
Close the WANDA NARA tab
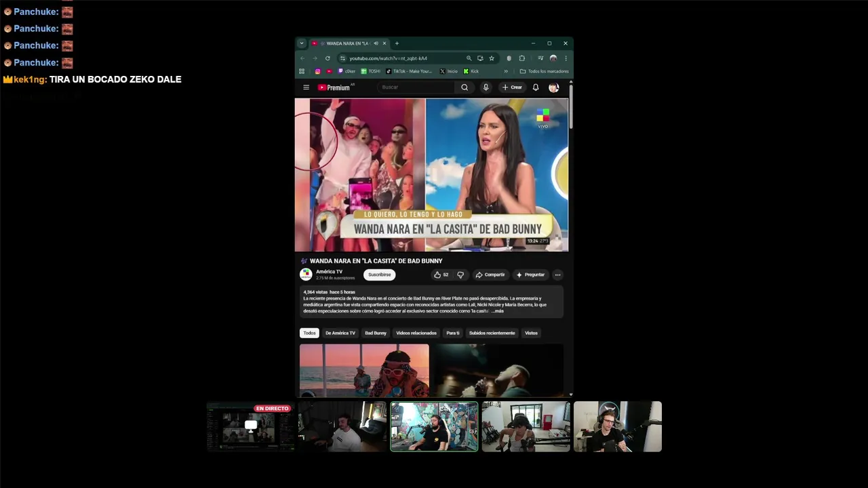pos(384,43)
